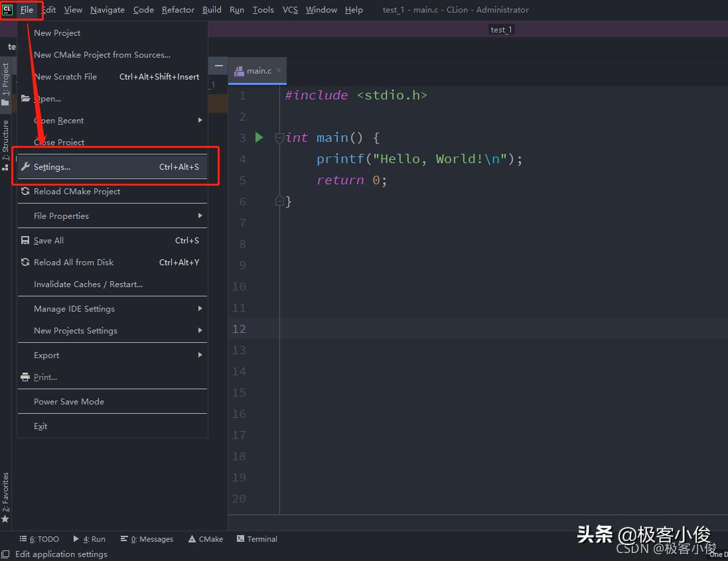Toggle Power Save Mode

69,401
